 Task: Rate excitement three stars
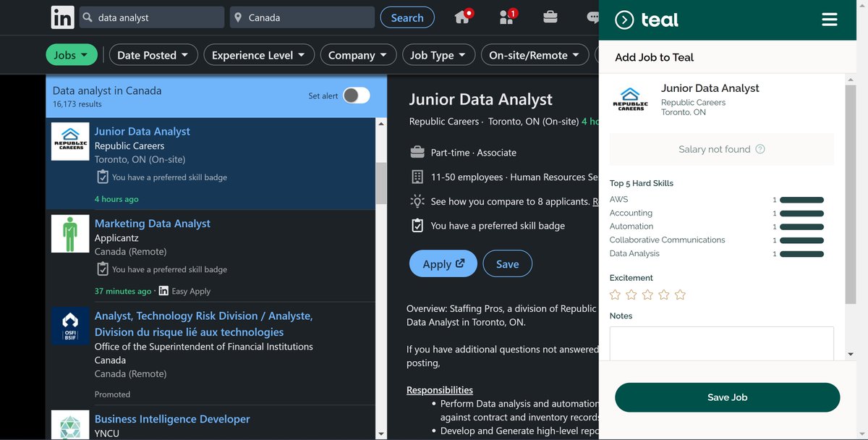[647, 295]
